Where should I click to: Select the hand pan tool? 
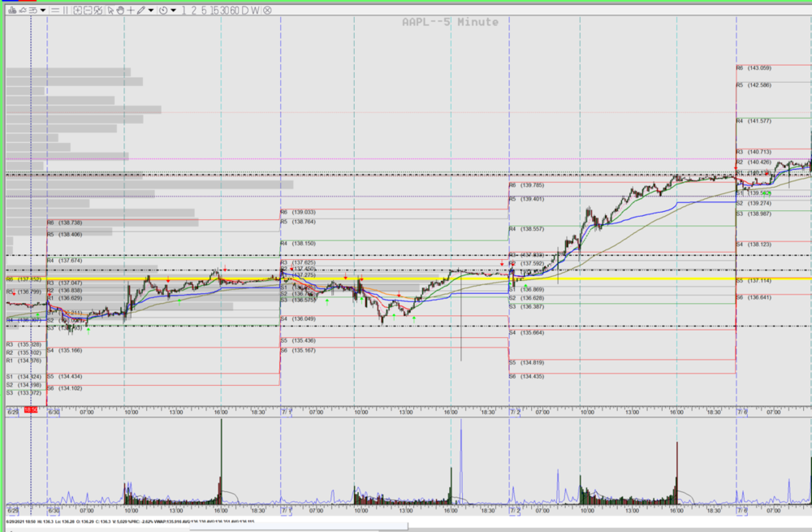click(x=120, y=11)
